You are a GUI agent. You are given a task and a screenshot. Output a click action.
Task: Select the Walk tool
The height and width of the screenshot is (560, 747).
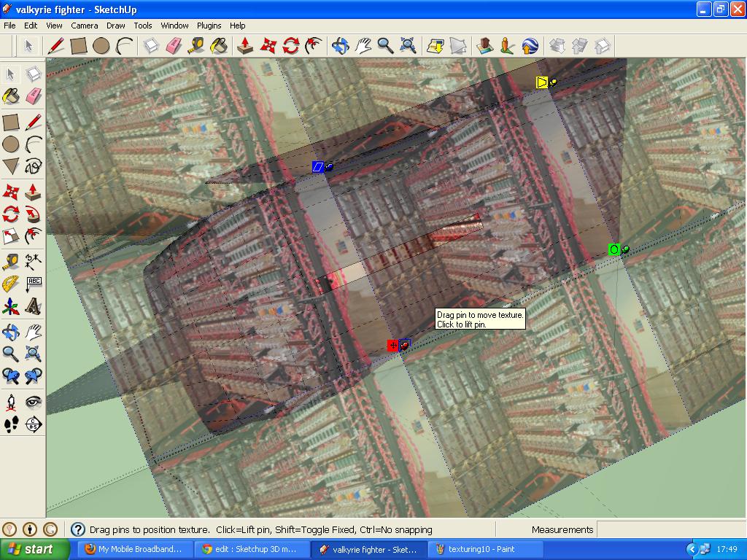click(11, 425)
